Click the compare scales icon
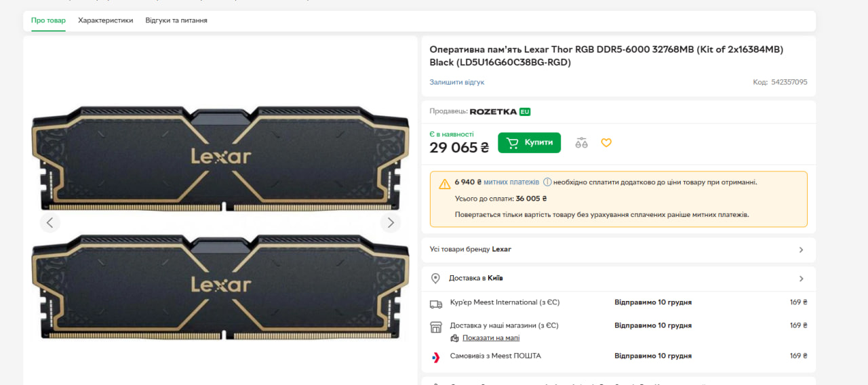868x385 pixels. click(581, 143)
